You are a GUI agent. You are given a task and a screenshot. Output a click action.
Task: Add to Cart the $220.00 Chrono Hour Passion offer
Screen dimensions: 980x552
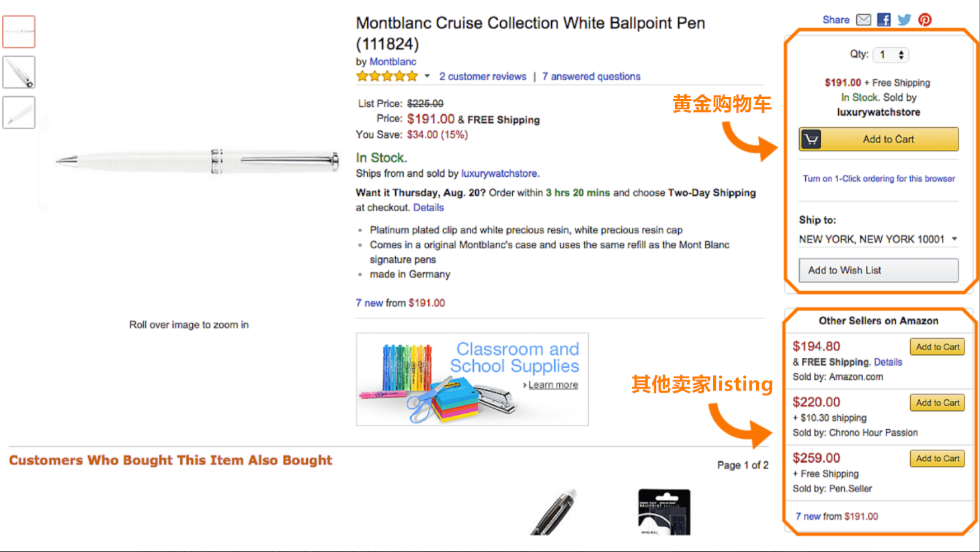click(x=937, y=403)
